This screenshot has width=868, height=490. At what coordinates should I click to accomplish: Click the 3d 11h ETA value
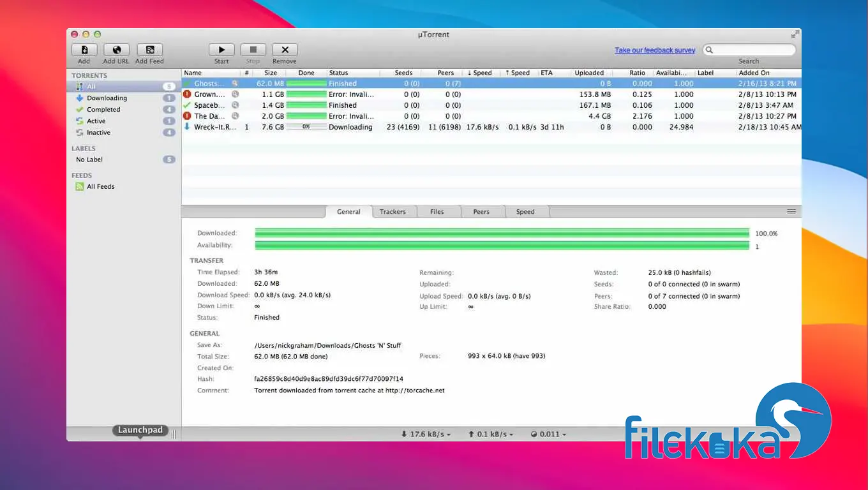click(x=551, y=127)
